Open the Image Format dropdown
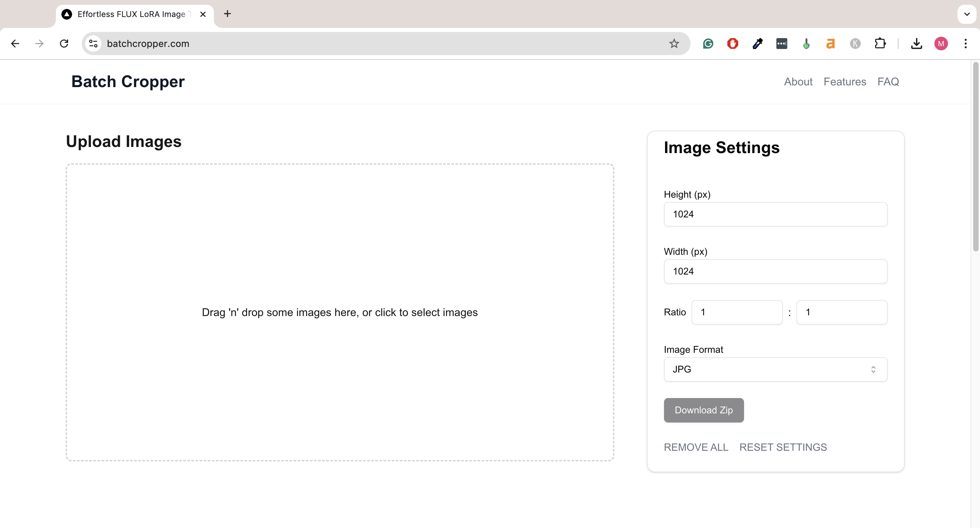This screenshot has width=980, height=528. 775,369
